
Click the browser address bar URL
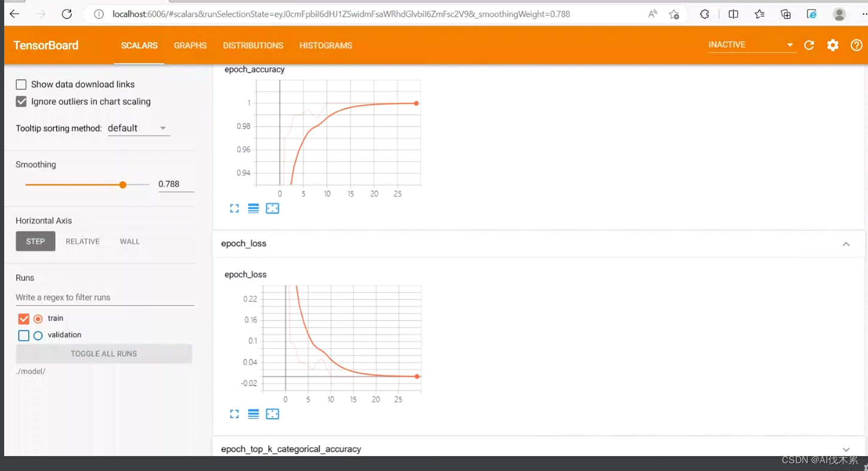click(x=341, y=14)
